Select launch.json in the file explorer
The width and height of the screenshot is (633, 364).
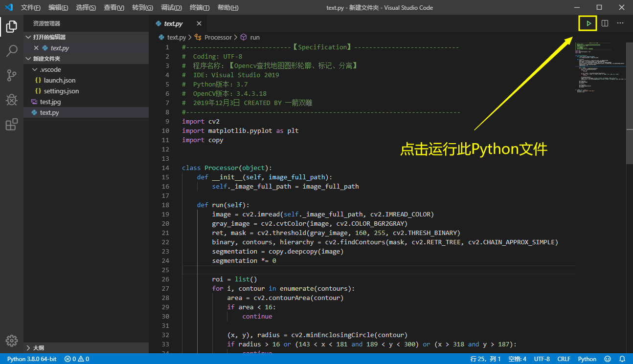pos(60,80)
